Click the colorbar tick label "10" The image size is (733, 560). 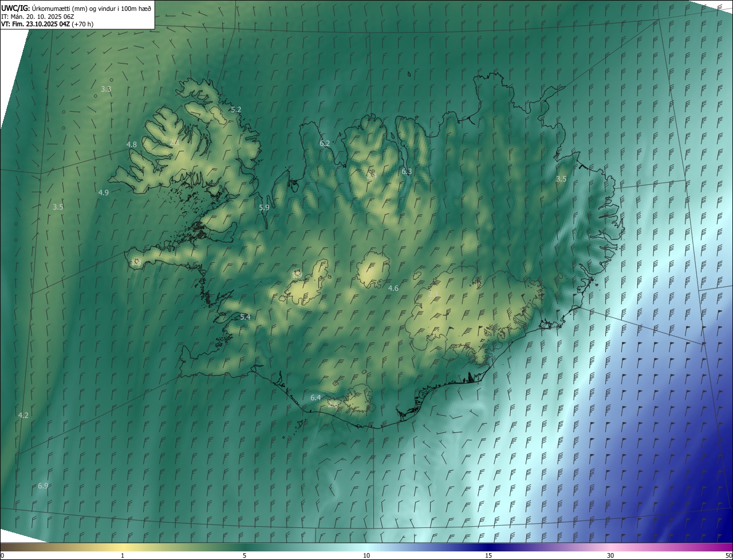[366, 556]
